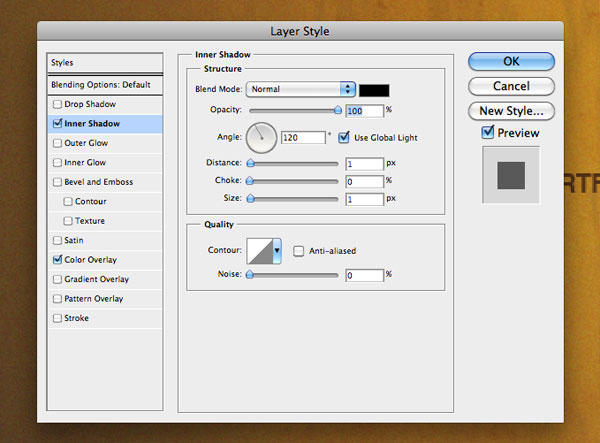Open the Blend Mode dropdown
Screen dimensions: 600x443
pyautogui.click(x=301, y=90)
